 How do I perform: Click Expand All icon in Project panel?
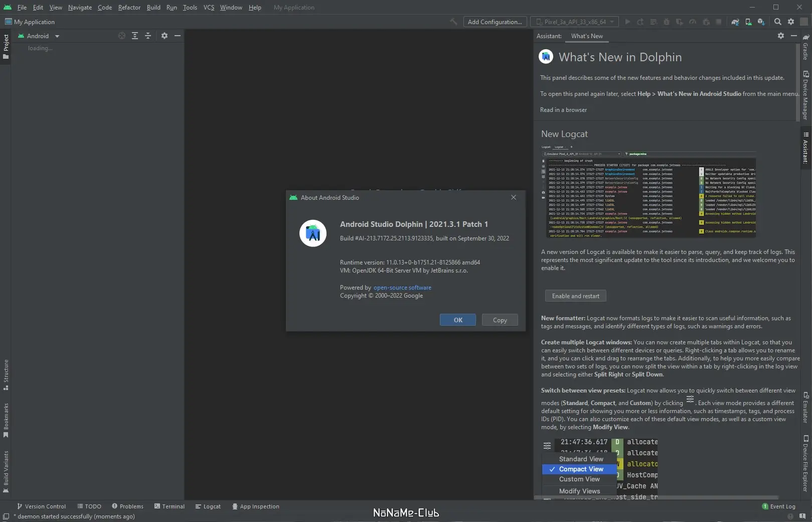[x=135, y=36]
